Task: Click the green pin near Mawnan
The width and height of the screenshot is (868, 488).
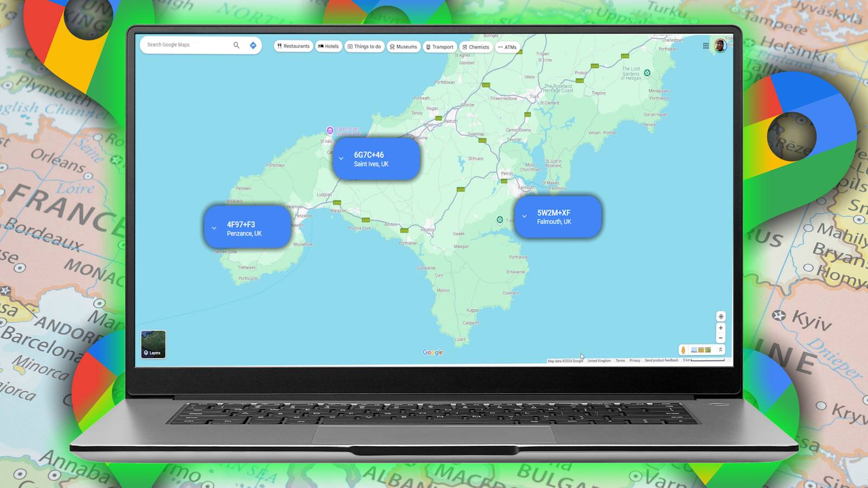Action: (x=500, y=220)
